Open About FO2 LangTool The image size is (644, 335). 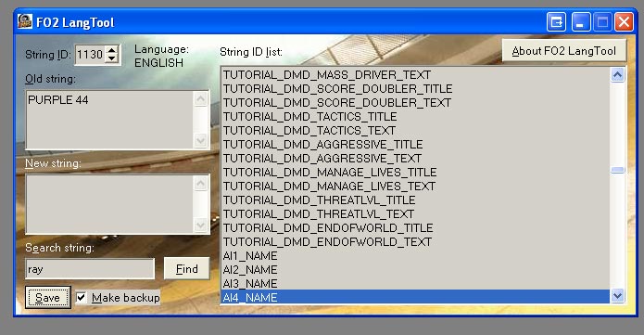[x=564, y=51]
